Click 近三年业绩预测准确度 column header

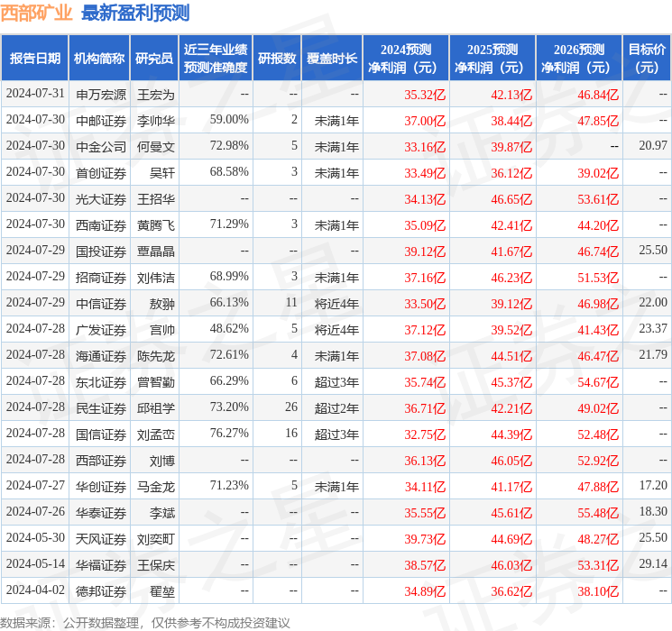(x=216, y=59)
